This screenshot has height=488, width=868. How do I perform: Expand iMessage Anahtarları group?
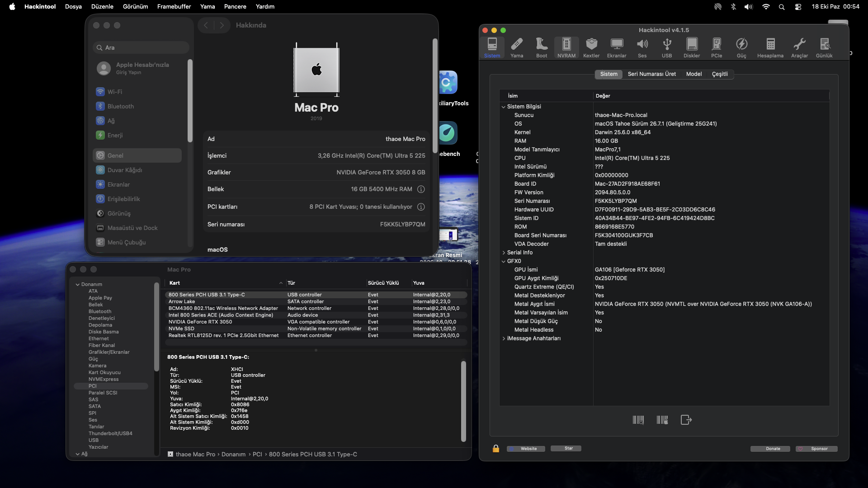504,338
